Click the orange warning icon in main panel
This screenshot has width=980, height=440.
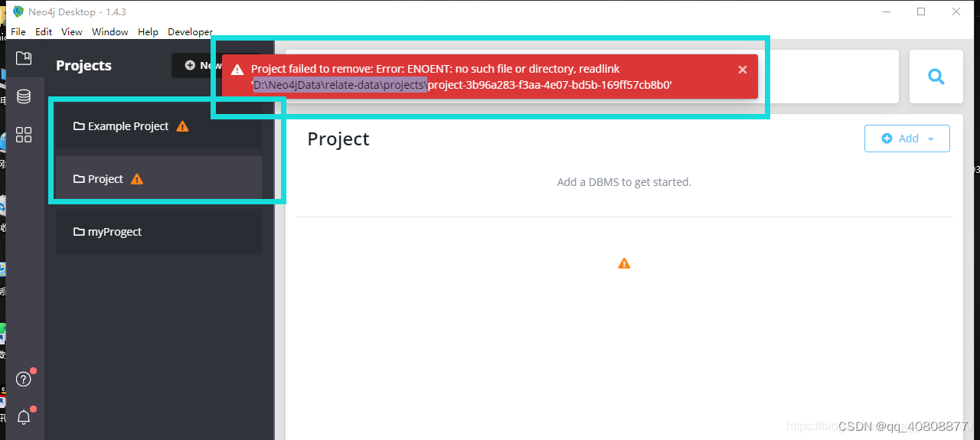(624, 263)
